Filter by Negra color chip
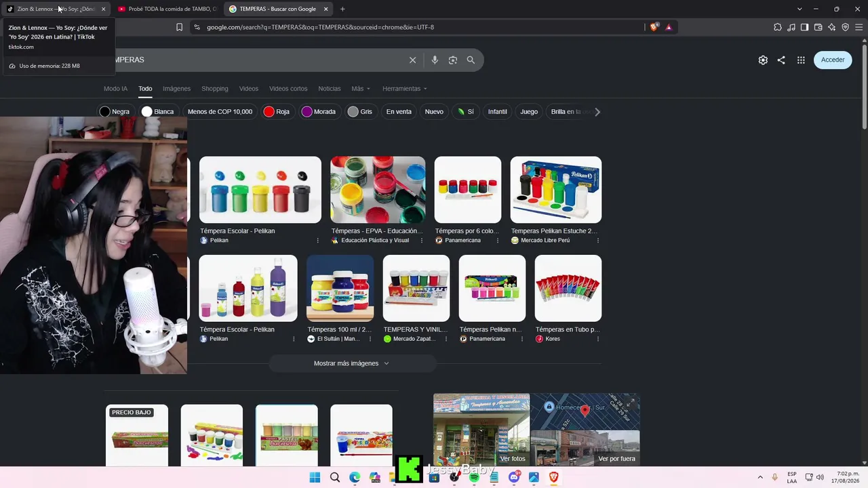 pos(115,112)
